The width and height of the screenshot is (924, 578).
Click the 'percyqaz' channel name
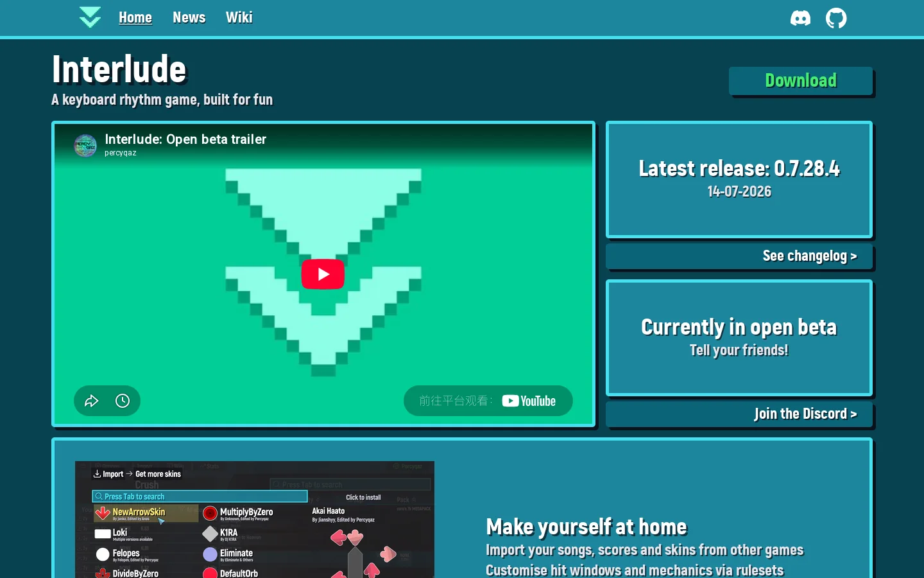[x=121, y=153]
